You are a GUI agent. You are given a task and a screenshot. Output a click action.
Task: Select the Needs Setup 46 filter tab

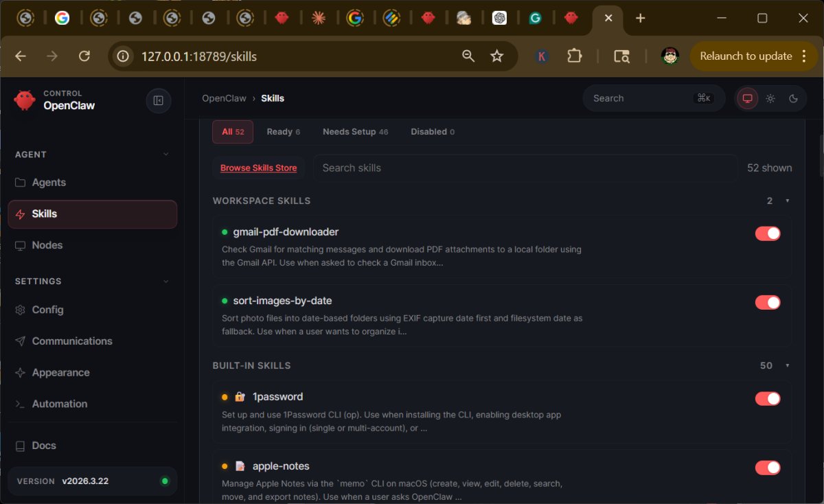[x=355, y=132]
